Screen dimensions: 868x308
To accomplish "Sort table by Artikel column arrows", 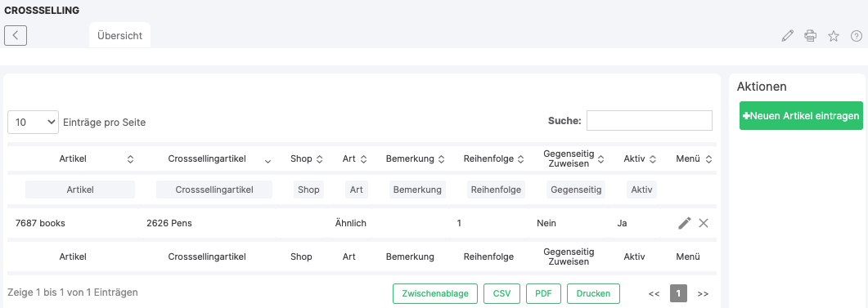I will click(x=130, y=159).
